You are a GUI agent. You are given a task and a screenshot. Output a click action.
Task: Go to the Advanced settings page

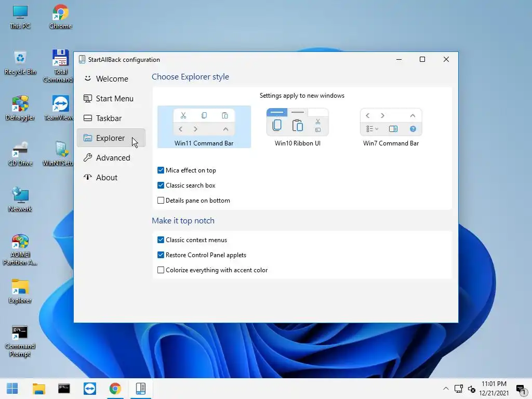(x=111, y=158)
